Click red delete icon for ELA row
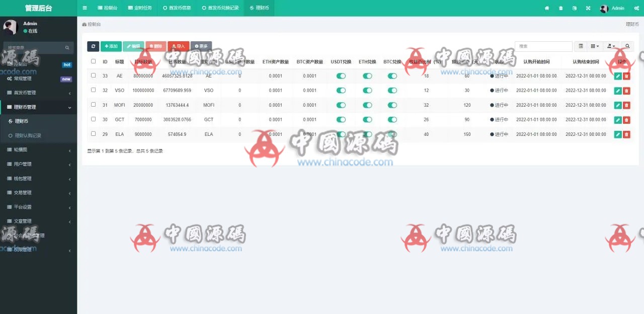 click(x=626, y=134)
